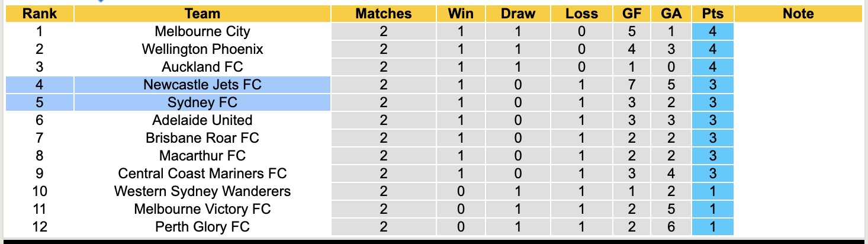Open Central Coast Mariners FC entry

(x=202, y=174)
